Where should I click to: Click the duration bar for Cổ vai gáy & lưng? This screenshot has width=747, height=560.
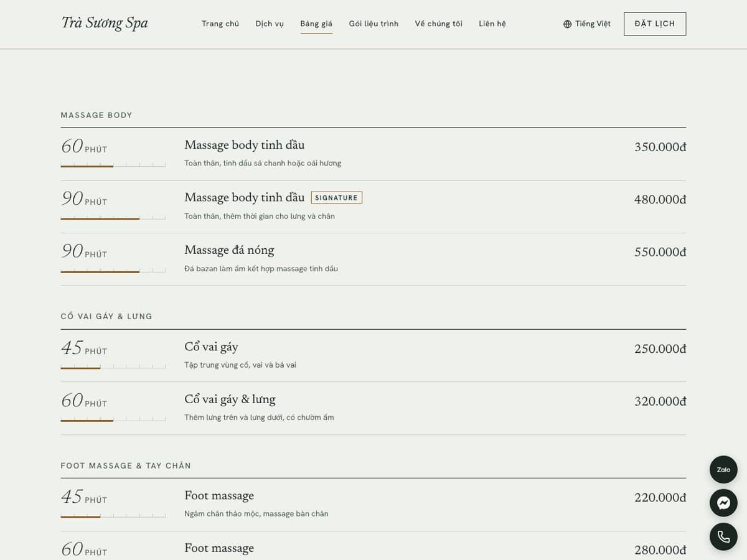click(x=113, y=420)
